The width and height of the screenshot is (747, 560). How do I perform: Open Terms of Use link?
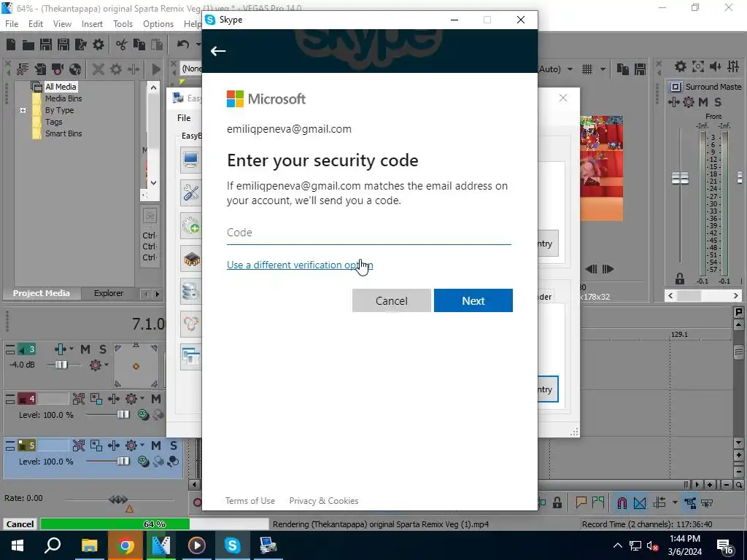[250, 501]
